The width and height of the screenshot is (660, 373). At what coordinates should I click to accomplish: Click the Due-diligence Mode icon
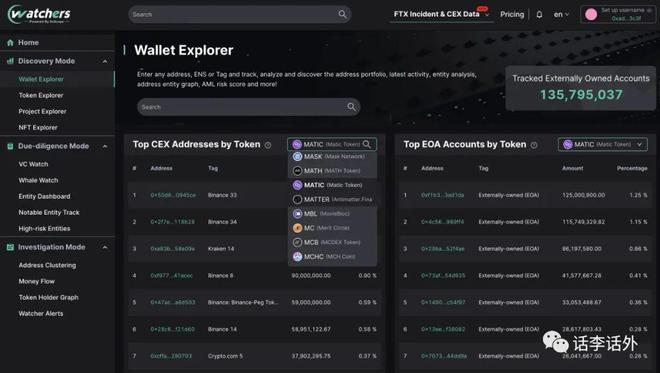10,146
